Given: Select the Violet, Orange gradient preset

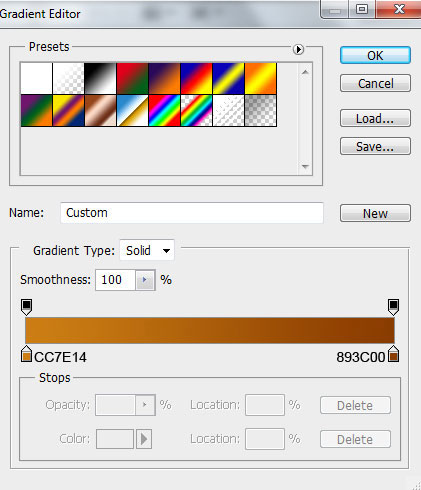Looking at the screenshot, I should pyautogui.click(x=164, y=78).
